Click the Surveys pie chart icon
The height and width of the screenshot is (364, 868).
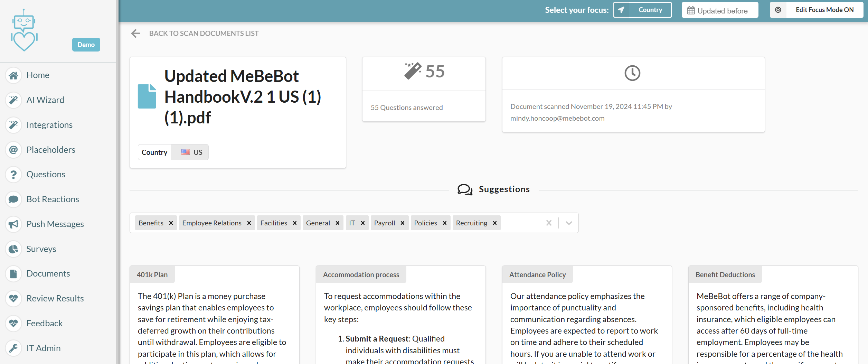pos(13,249)
